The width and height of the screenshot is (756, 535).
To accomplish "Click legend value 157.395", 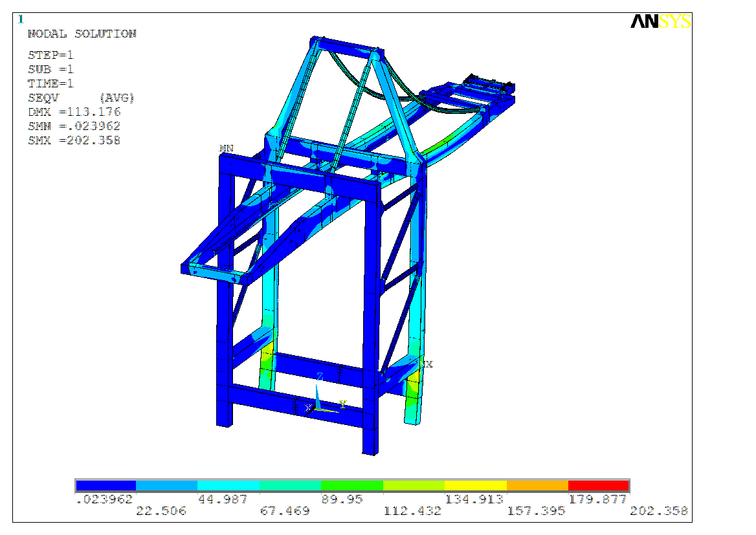I will coord(536,511).
